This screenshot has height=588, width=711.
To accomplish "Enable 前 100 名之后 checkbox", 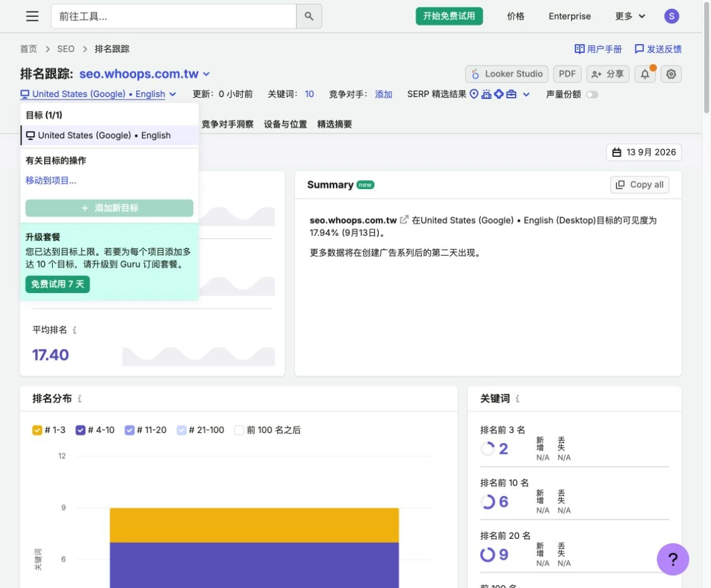I will (239, 430).
